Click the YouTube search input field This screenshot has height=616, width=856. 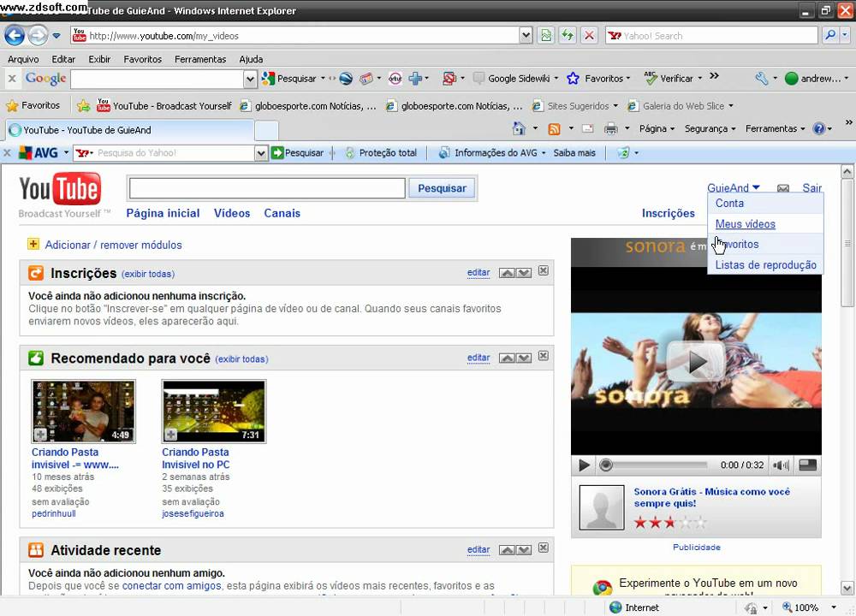point(267,188)
